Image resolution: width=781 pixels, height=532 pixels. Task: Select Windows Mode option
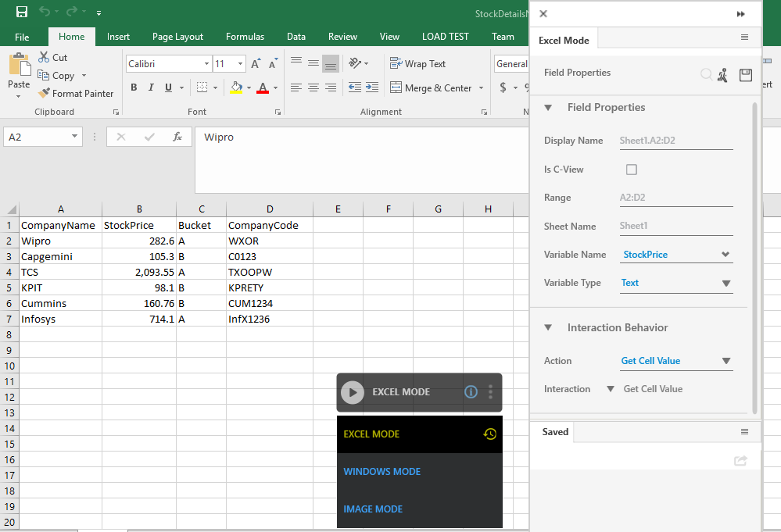click(x=382, y=472)
